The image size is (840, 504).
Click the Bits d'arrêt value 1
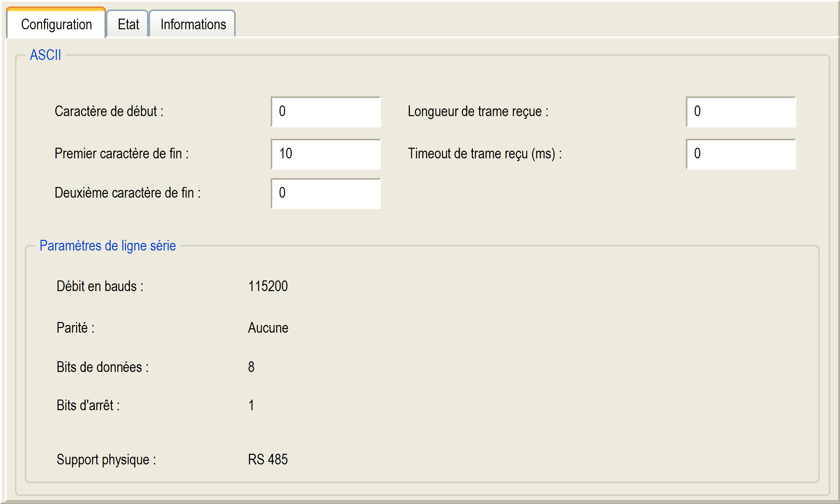coord(251,406)
